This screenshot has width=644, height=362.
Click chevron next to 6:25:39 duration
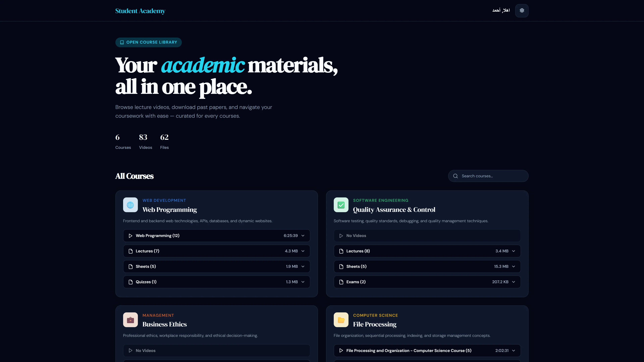coord(303,236)
